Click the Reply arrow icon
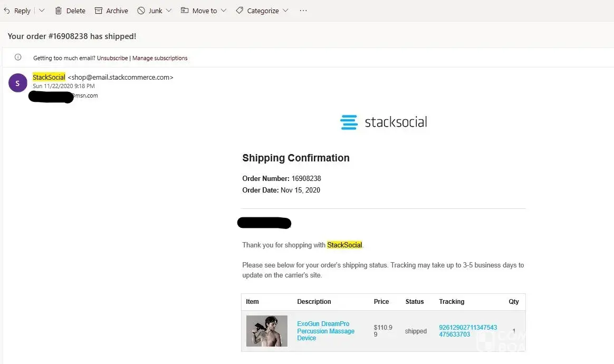Screen dimensions: 614x364 tap(7, 11)
